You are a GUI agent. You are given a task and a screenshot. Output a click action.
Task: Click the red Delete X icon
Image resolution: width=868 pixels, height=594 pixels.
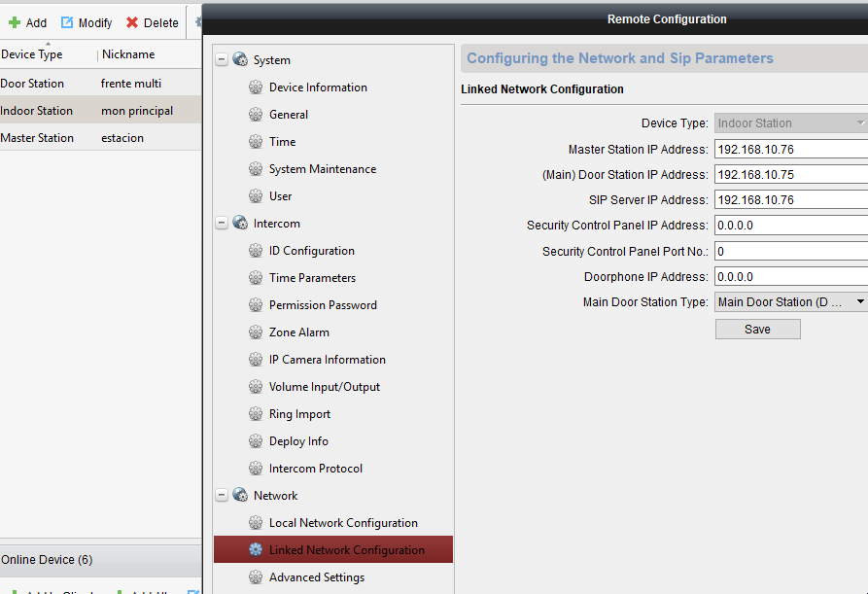[x=132, y=22]
